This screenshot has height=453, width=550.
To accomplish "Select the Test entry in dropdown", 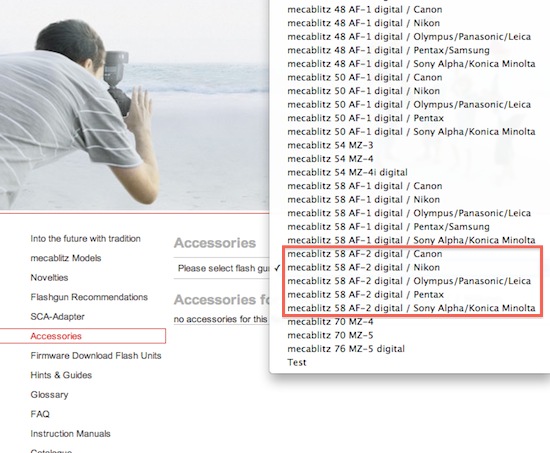I will coord(297,362).
